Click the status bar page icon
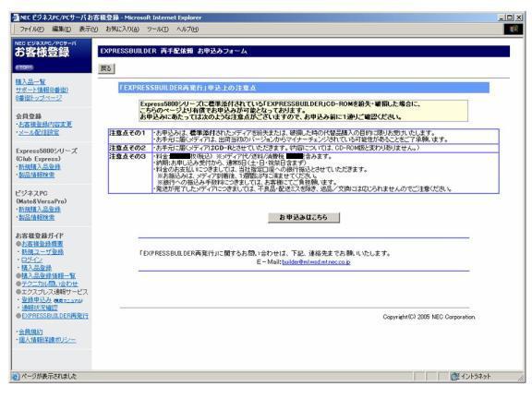This screenshot has width=532, height=399. tap(16, 376)
